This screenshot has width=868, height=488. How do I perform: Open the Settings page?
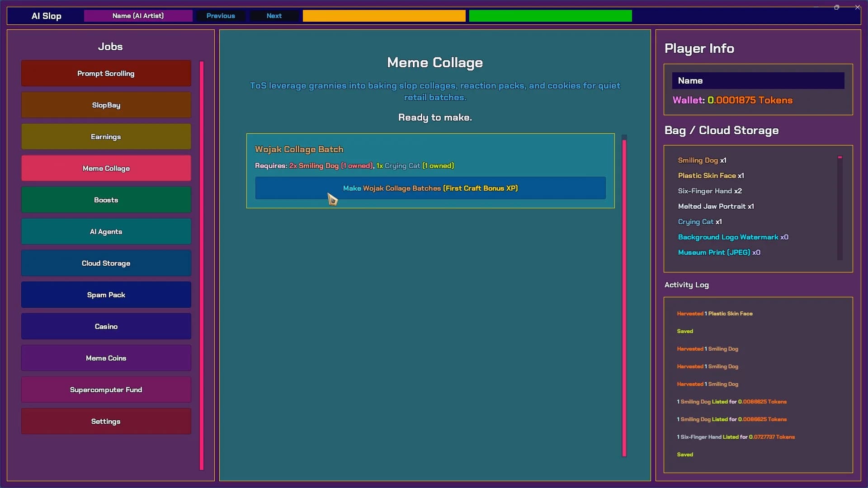click(x=106, y=421)
